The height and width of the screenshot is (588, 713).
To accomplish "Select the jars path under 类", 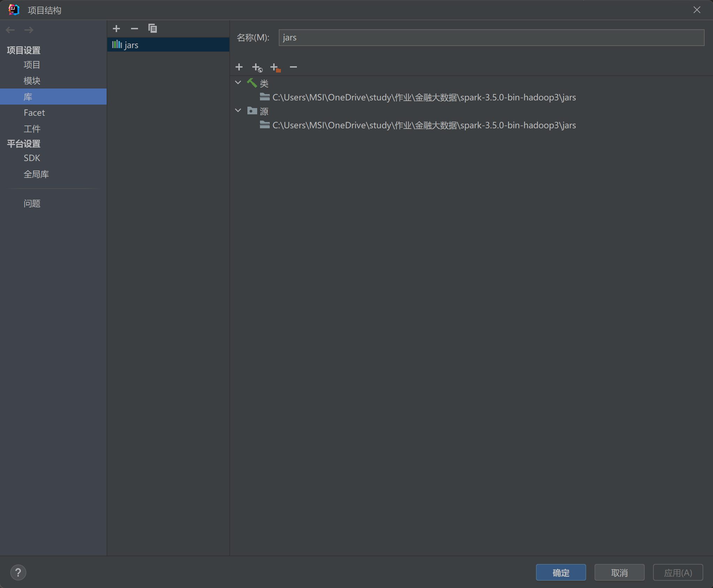I will (424, 97).
